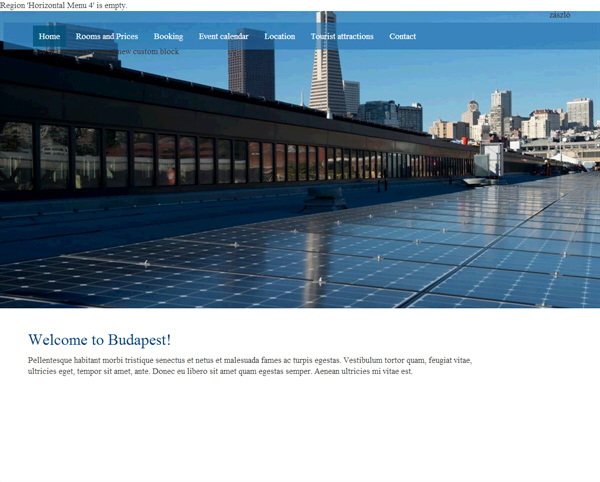
Task: Click empty navigation bar space right of Contact
Action: click(x=500, y=37)
